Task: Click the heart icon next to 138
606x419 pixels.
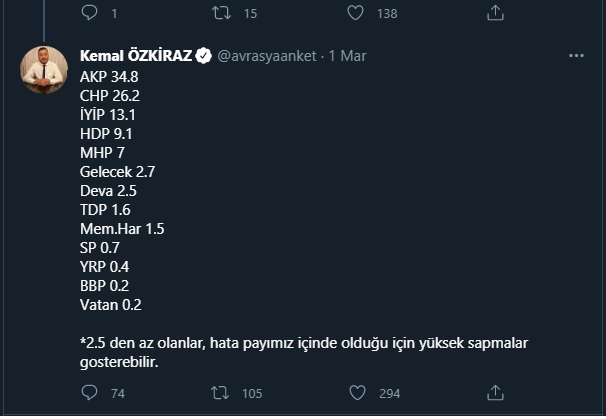Action: coord(355,13)
